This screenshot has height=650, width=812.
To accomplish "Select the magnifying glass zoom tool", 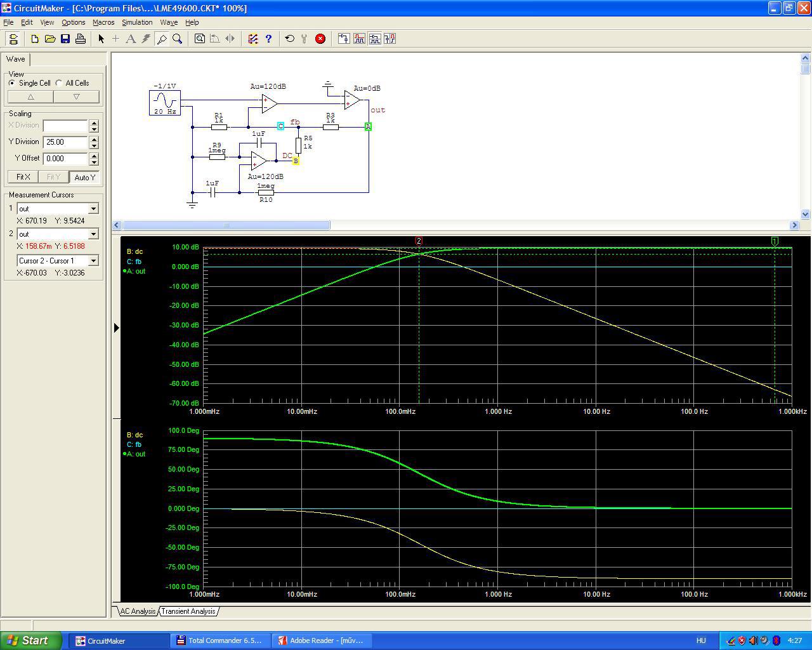I will pos(178,39).
